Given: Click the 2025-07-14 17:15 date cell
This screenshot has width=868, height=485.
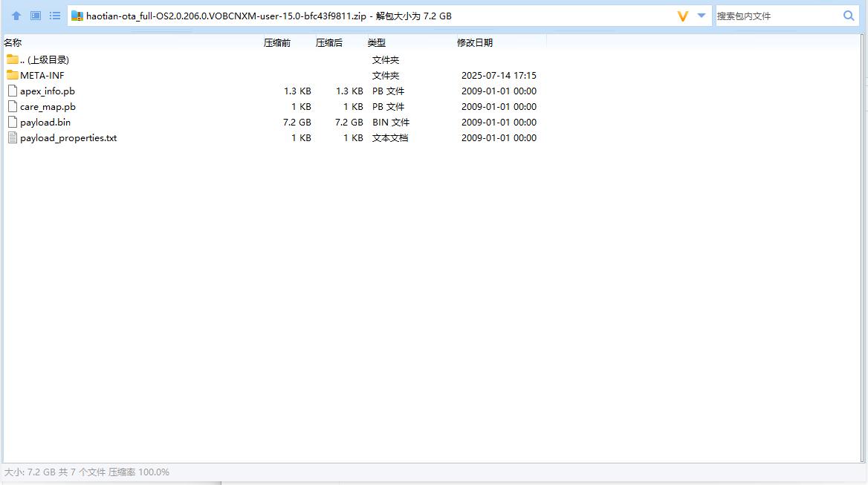Looking at the screenshot, I should [x=499, y=75].
